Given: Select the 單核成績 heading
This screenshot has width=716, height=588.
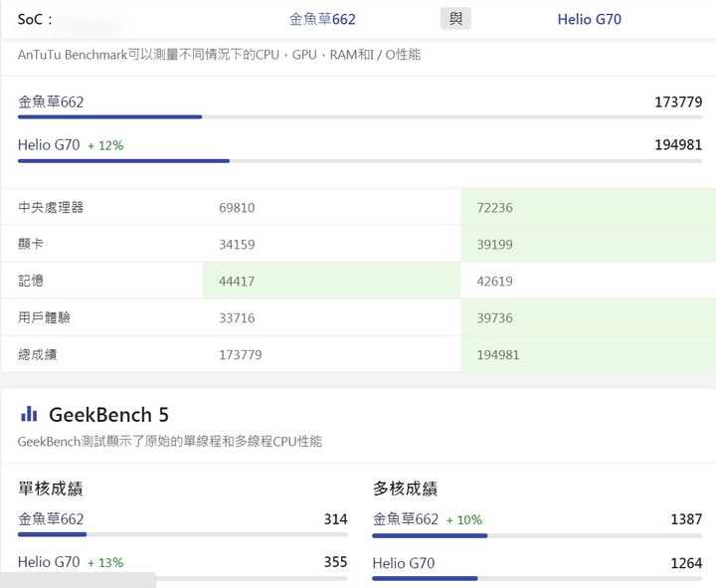Looking at the screenshot, I should click(x=51, y=489).
